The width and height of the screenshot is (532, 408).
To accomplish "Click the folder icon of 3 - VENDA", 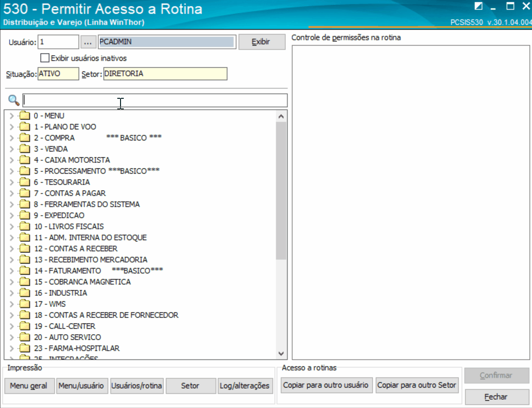I will click(24, 149).
